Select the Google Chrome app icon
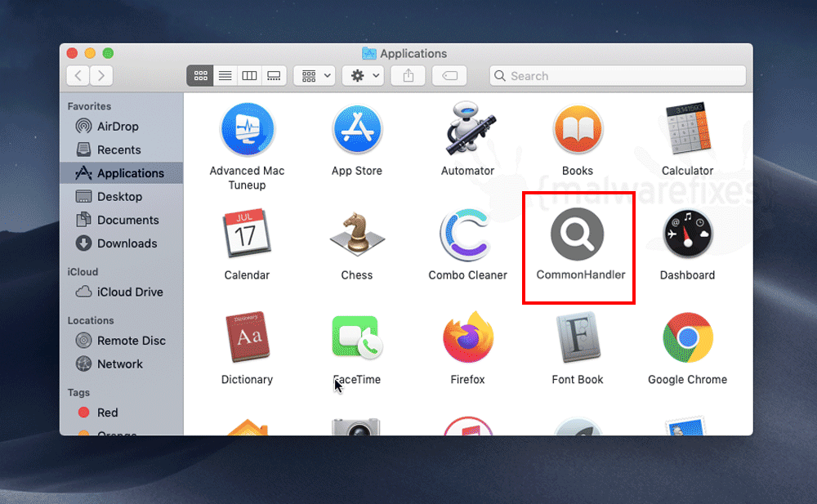This screenshot has height=504, width=817. tap(688, 337)
